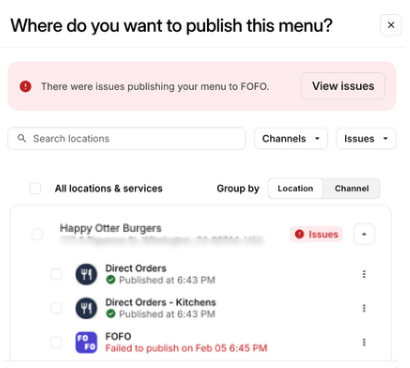The image size is (410, 368).
Task: Check the FOFO channel checkbox
Action: (56, 342)
